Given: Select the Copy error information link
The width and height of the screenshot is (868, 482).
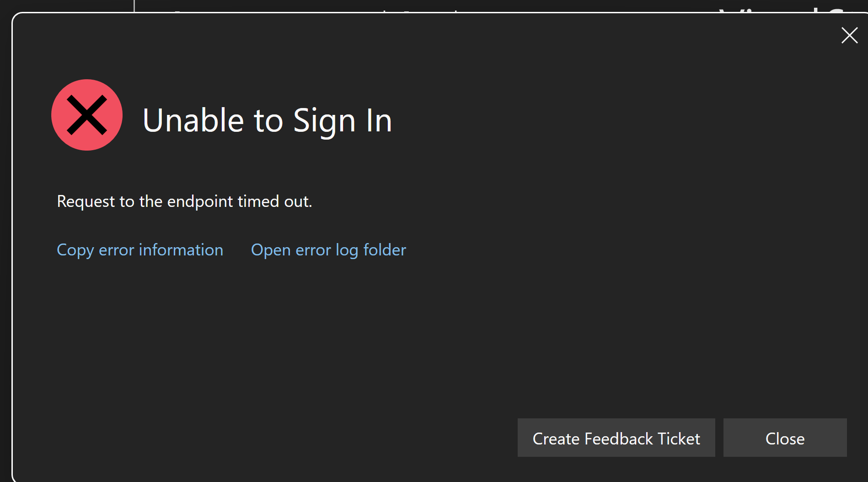Looking at the screenshot, I should pyautogui.click(x=139, y=250).
